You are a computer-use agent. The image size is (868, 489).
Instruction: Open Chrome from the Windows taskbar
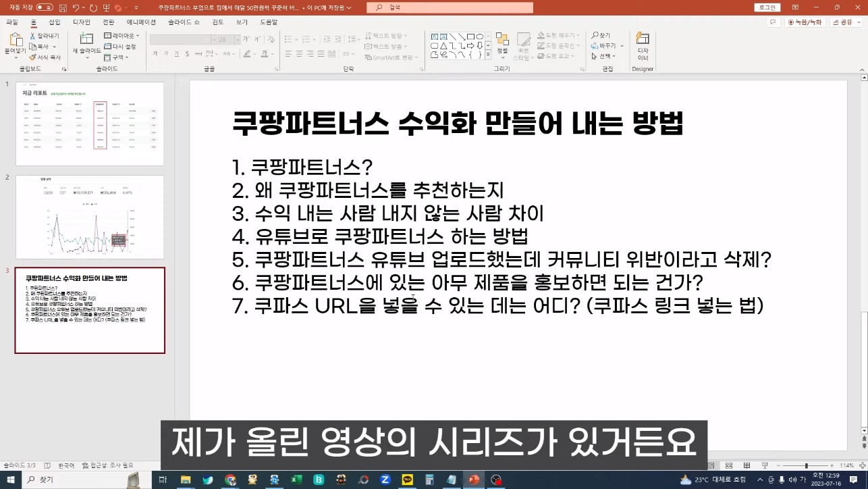(x=230, y=480)
